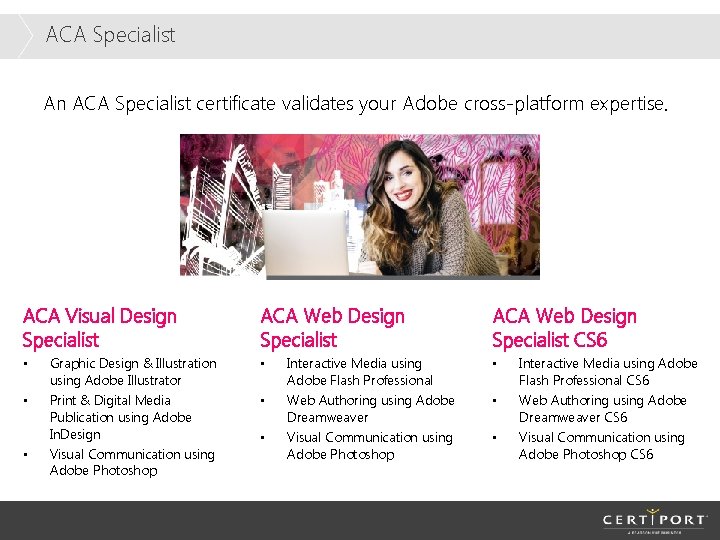Screen dimensions: 720x540
Task: Click 'Visual Communication using Adobe Photoshop' under Web Design Specialist
Action: point(370,445)
